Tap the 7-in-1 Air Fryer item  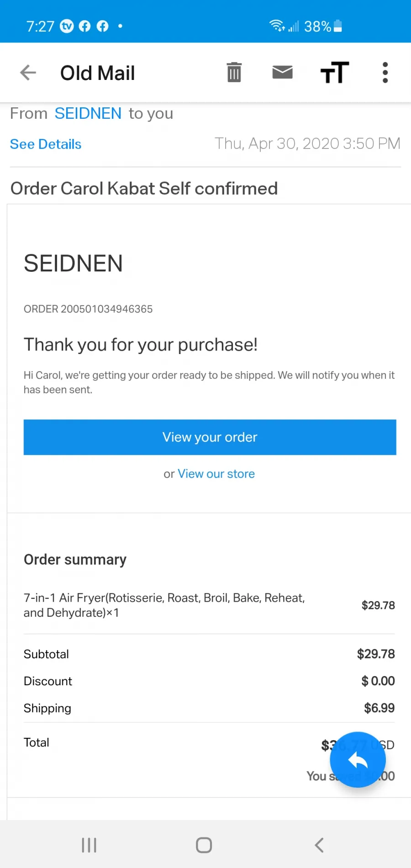(x=164, y=605)
